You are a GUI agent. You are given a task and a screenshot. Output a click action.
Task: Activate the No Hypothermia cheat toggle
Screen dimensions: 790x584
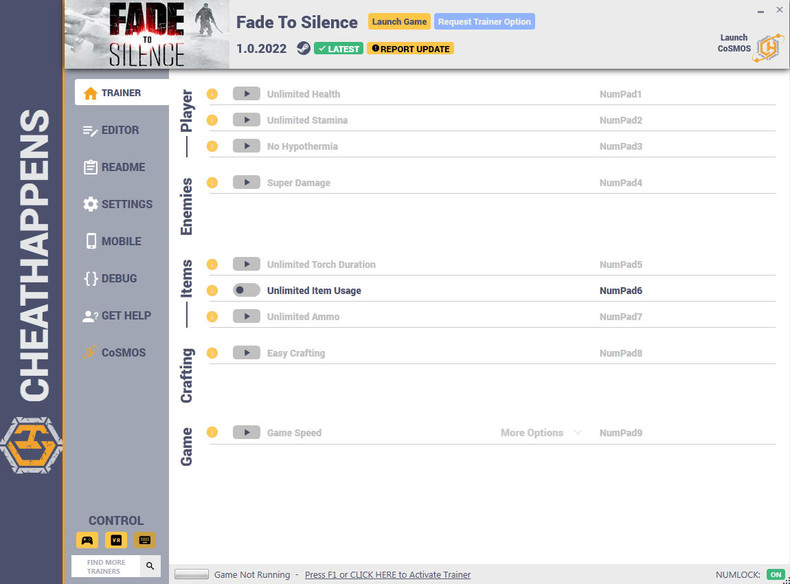246,146
